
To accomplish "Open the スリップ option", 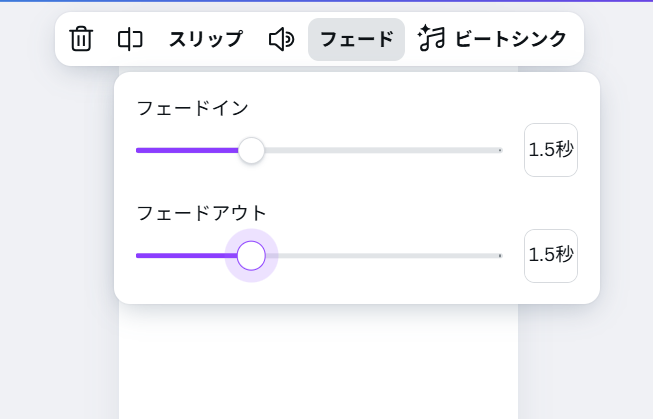I will click(206, 39).
